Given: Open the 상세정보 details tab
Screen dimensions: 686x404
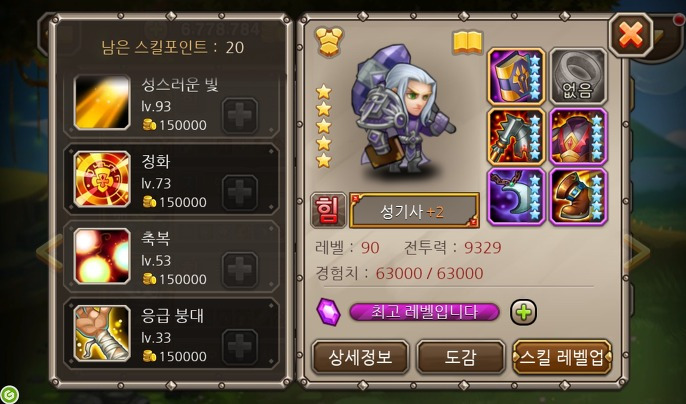Looking at the screenshot, I should tap(360, 357).
